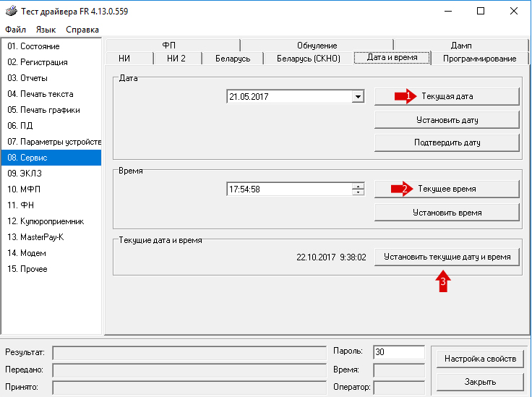
Task: Open Настройка свойств settings
Action: 480,359
